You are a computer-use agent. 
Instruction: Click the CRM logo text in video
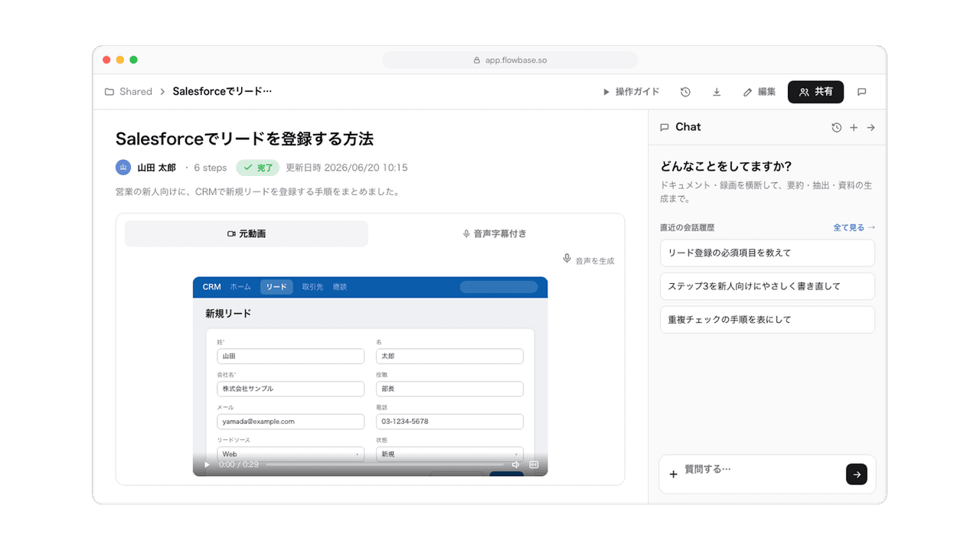click(x=212, y=287)
